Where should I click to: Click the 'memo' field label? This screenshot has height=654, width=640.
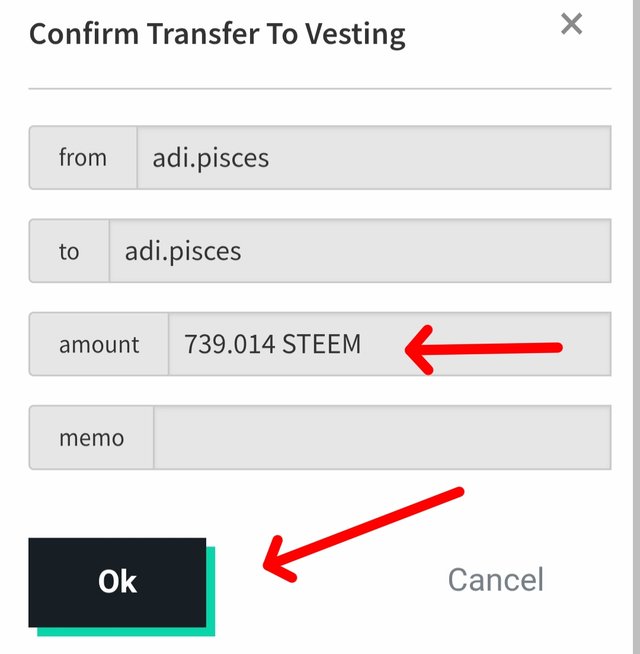click(x=92, y=438)
